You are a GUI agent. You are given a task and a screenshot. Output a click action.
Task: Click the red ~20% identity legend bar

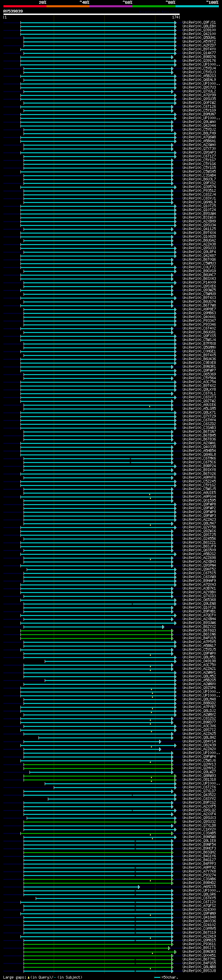(25, 6)
